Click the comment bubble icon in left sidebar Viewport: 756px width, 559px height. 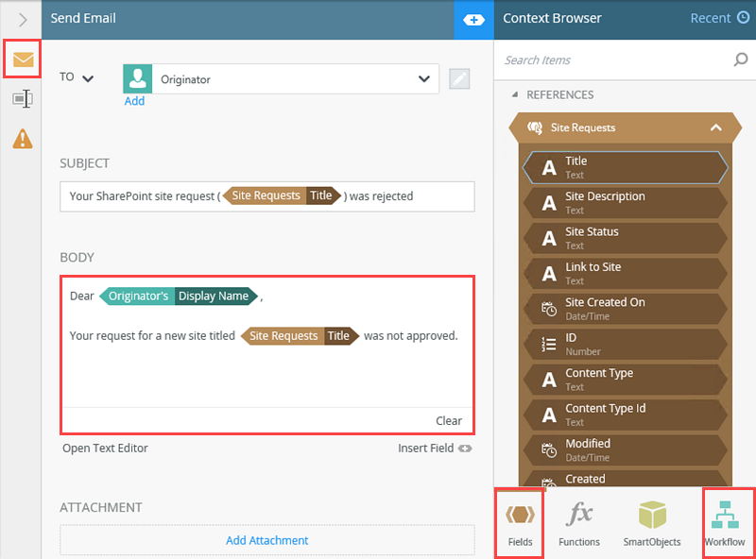[22, 98]
